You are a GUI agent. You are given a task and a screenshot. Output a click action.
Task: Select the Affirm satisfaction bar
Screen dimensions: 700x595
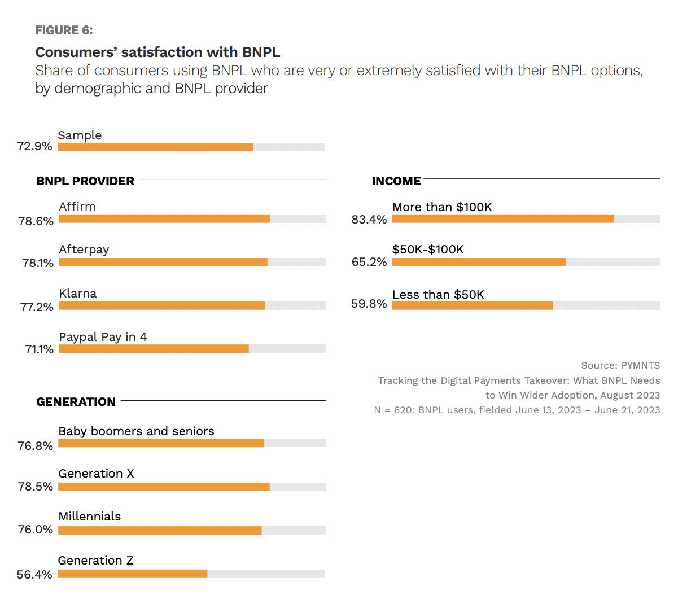164,219
